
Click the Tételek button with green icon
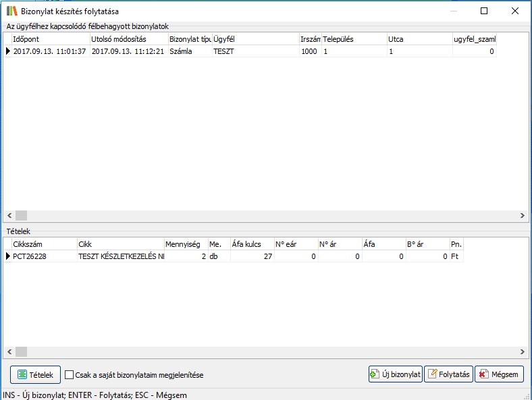tap(35, 374)
